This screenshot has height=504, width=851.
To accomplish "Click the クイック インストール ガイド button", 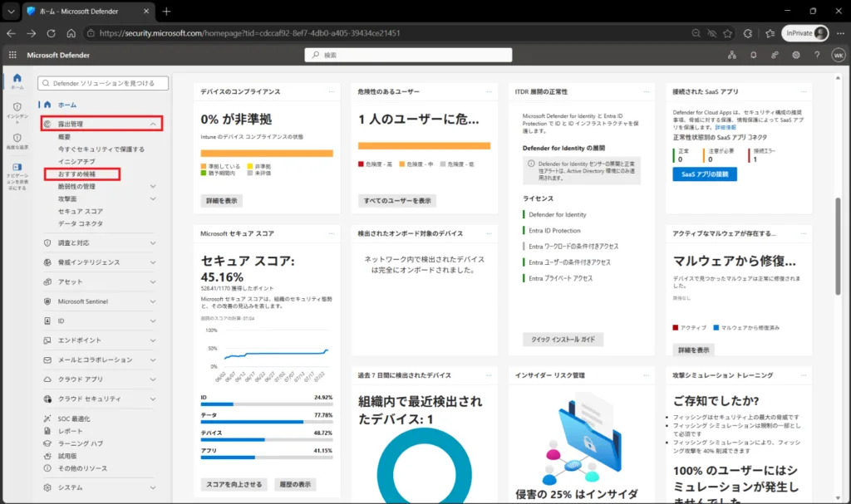I will (x=563, y=340).
